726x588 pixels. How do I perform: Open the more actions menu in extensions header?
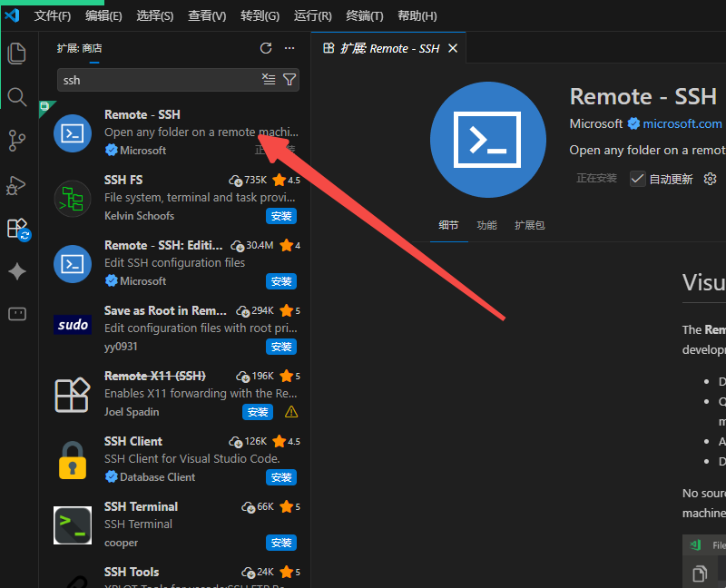click(289, 48)
